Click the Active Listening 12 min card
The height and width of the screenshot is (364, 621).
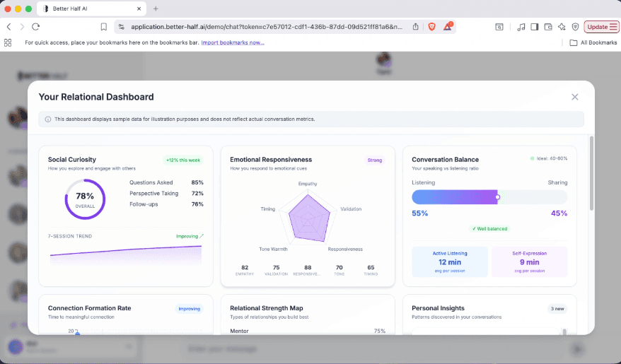450,262
